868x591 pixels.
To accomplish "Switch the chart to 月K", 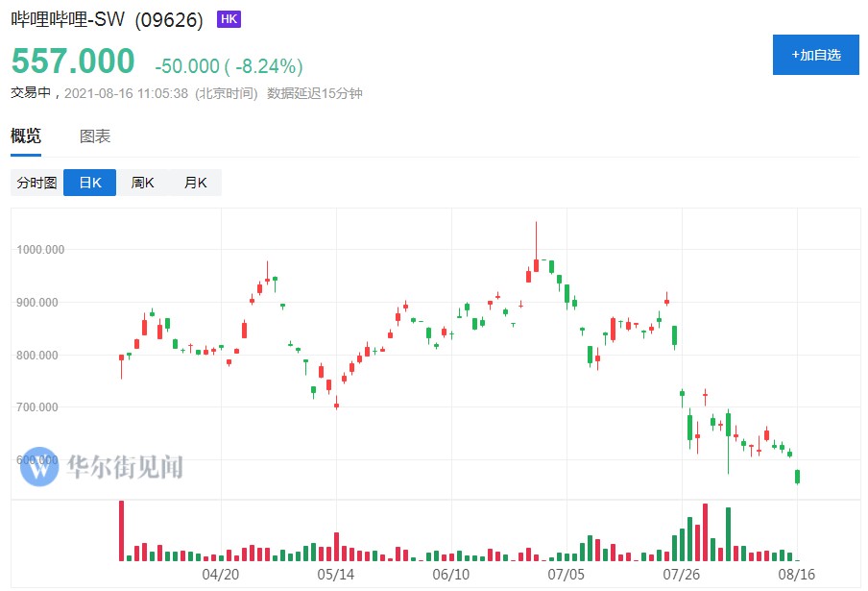I will tap(195, 183).
